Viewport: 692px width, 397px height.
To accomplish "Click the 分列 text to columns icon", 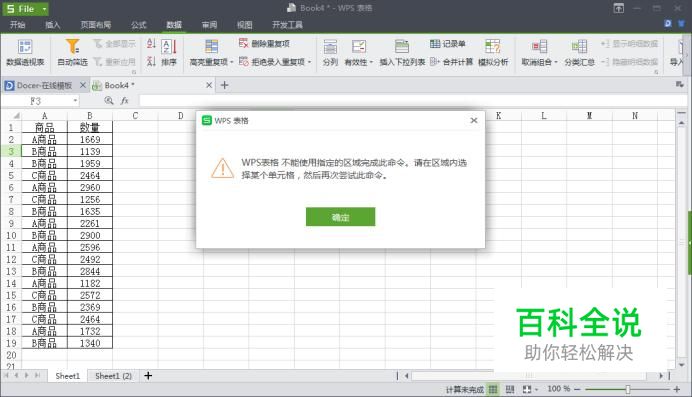I will [x=330, y=47].
